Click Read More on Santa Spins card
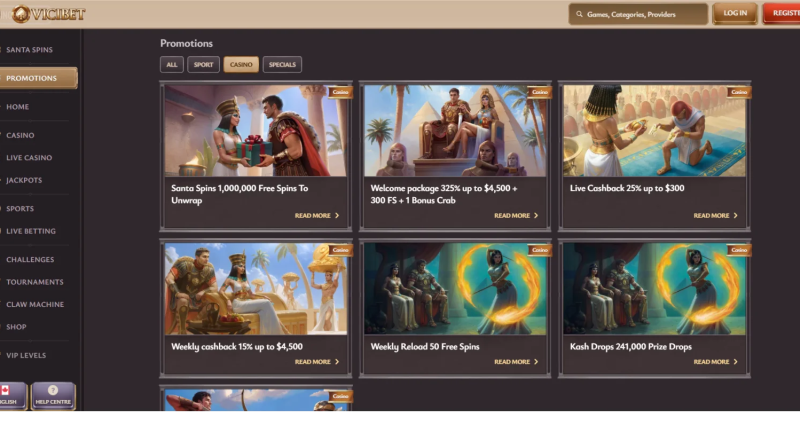 (x=317, y=215)
